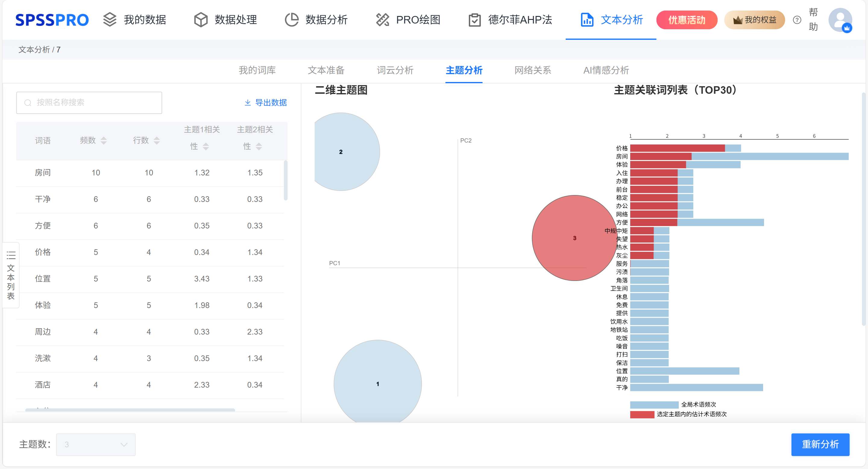Switch to the AI情感分析 tab
Viewport: 868px width, 469px height.
(x=606, y=70)
